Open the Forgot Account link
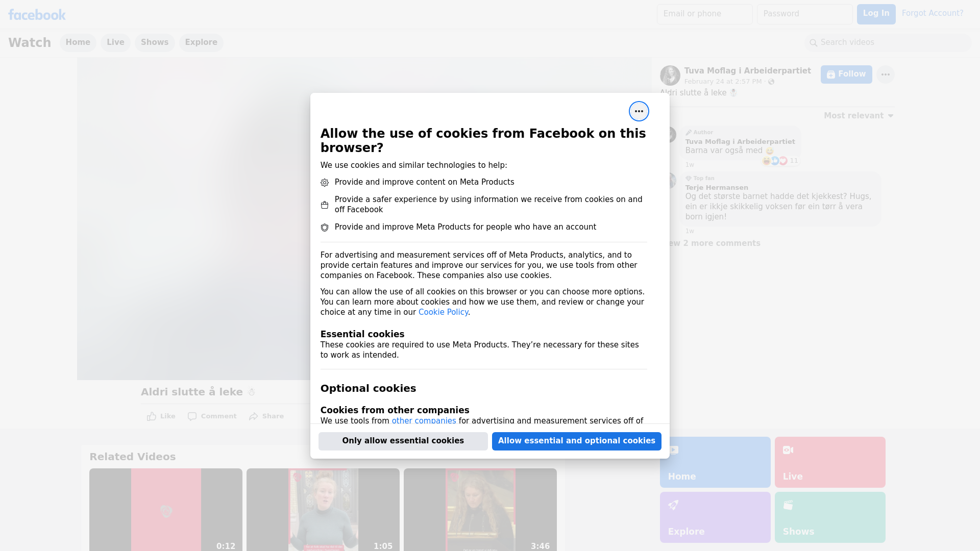 click(x=933, y=13)
